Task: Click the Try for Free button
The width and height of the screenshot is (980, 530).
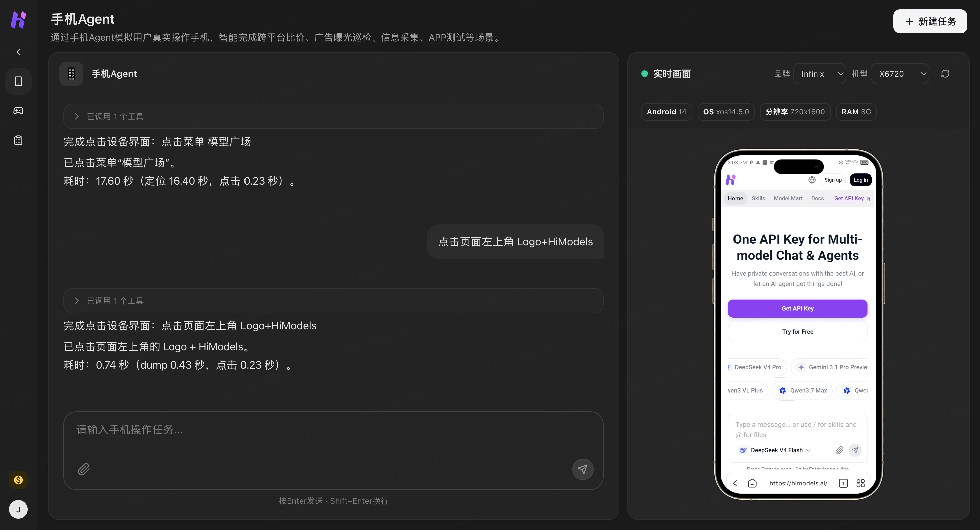Action: coord(798,332)
